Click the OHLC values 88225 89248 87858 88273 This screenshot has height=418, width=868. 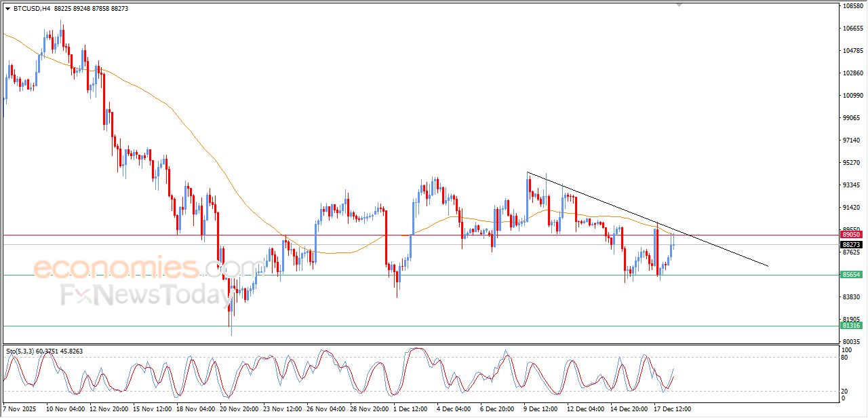[x=90, y=9]
